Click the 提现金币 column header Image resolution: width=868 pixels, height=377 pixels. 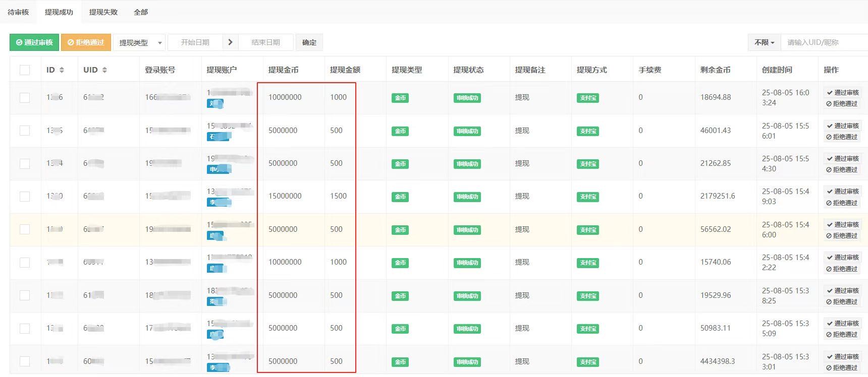tap(283, 70)
